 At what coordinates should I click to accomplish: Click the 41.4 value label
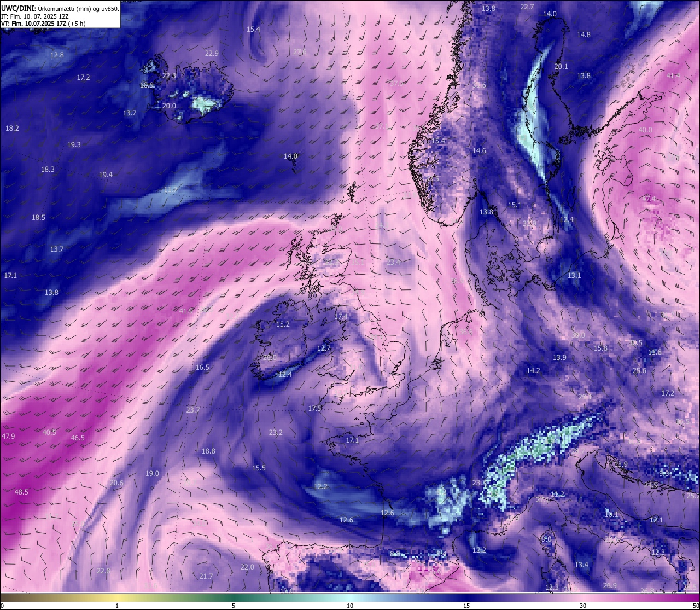click(673, 76)
